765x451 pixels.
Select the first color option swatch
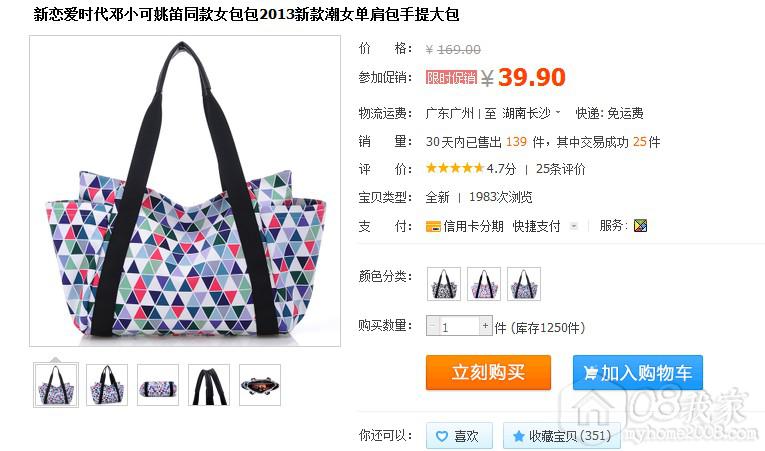pyautogui.click(x=443, y=284)
